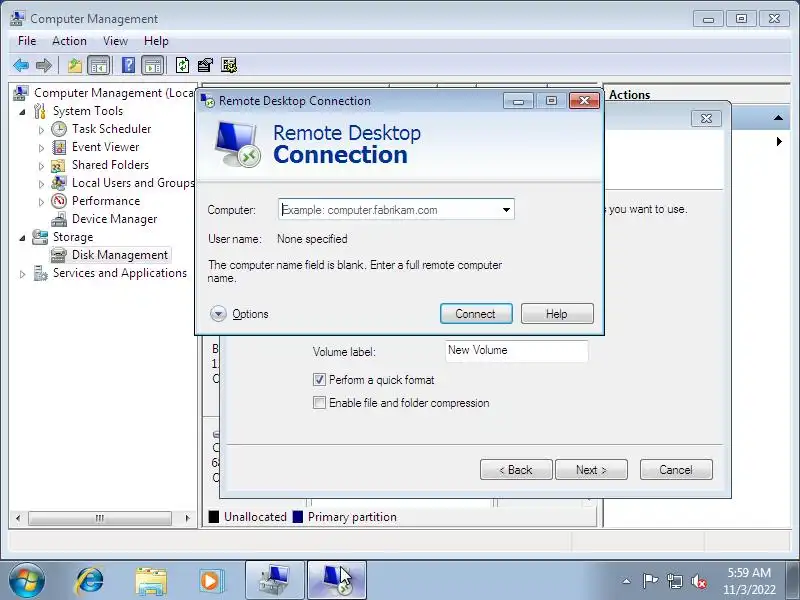Toggle Perform a quick format checkbox
Screen dimensions: 800x600
point(319,380)
